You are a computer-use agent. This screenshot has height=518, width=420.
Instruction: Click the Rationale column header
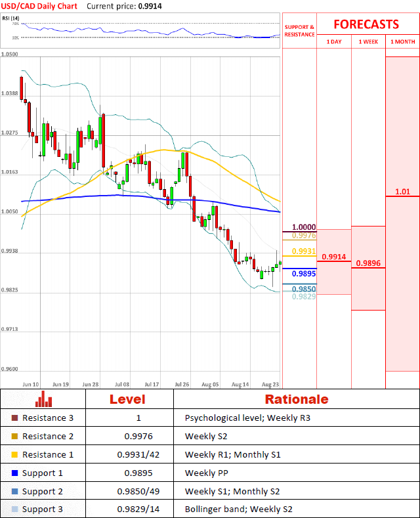tap(296, 399)
